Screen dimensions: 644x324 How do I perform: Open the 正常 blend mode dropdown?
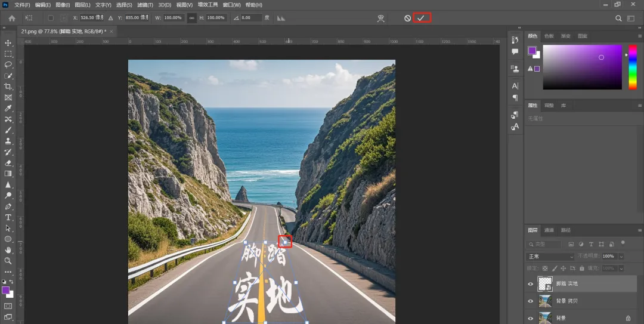[x=549, y=257]
